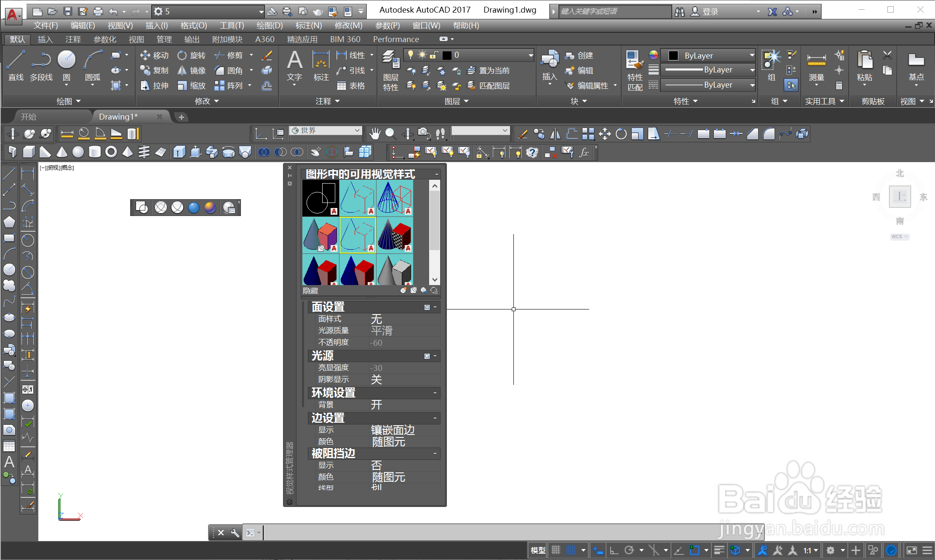Open the ByLayer color dropdown
Screen dimensions: 935x560
(752, 55)
